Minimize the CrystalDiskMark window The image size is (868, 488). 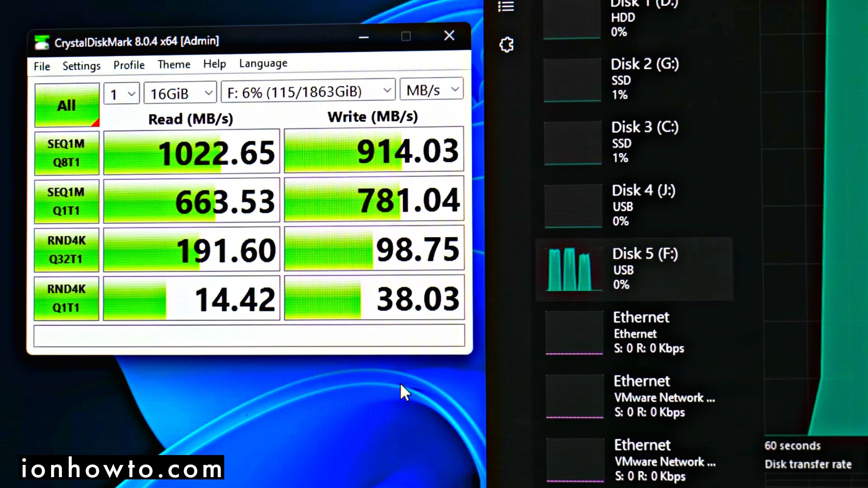[364, 37]
